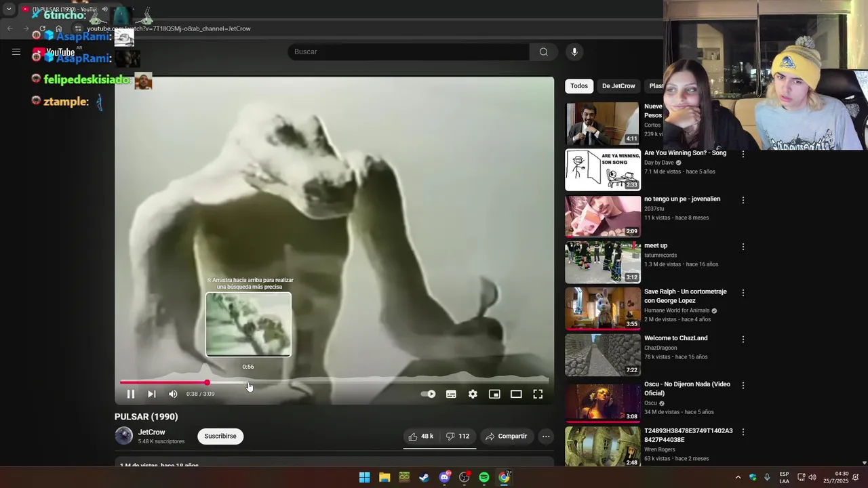Open the site information icon in the address bar
Viewport: 868px width, 488px height.
tap(78, 28)
